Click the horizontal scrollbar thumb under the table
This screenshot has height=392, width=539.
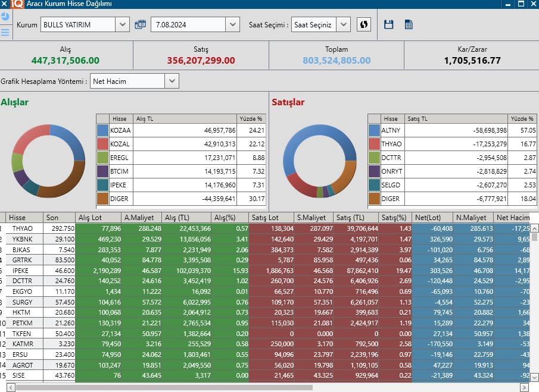[164, 387]
